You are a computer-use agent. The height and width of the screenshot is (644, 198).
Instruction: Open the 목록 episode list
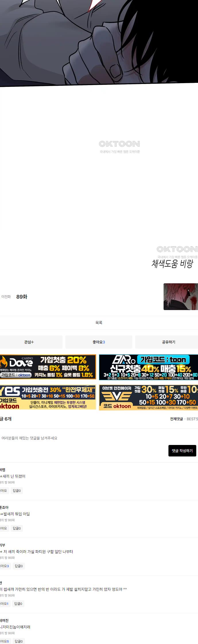pos(99,323)
